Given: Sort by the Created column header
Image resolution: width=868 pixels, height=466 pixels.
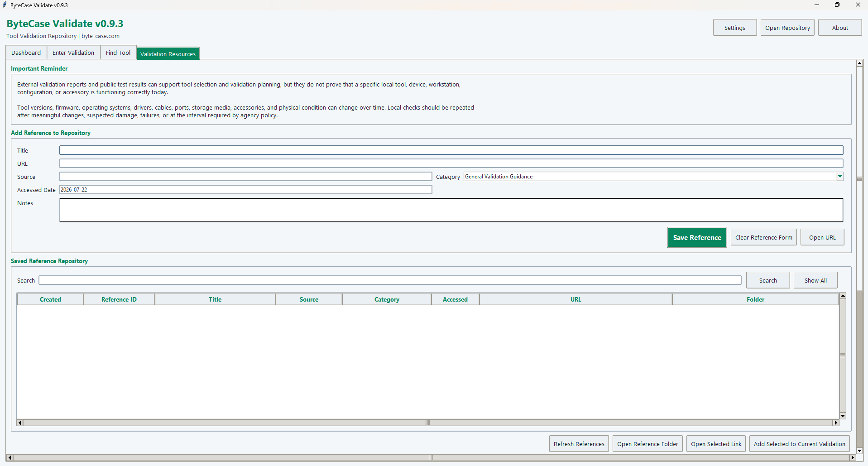Looking at the screenshot, I should [50, 299].
